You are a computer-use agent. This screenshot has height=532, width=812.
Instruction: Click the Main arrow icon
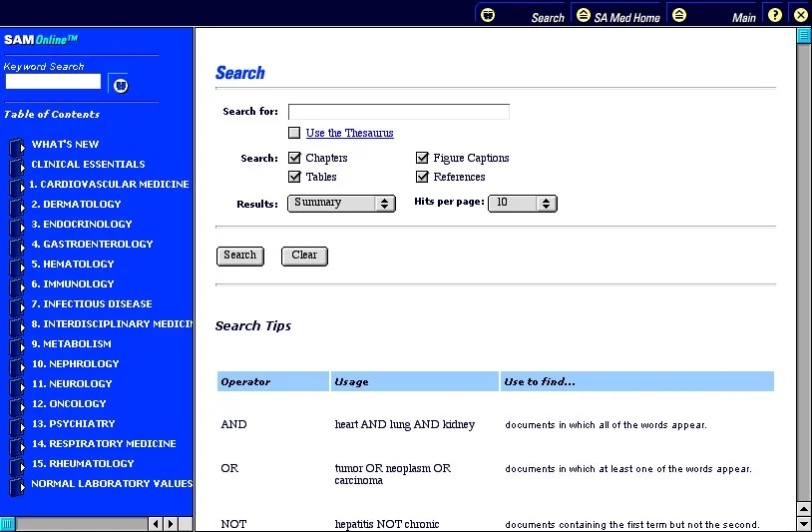point(679,15)
